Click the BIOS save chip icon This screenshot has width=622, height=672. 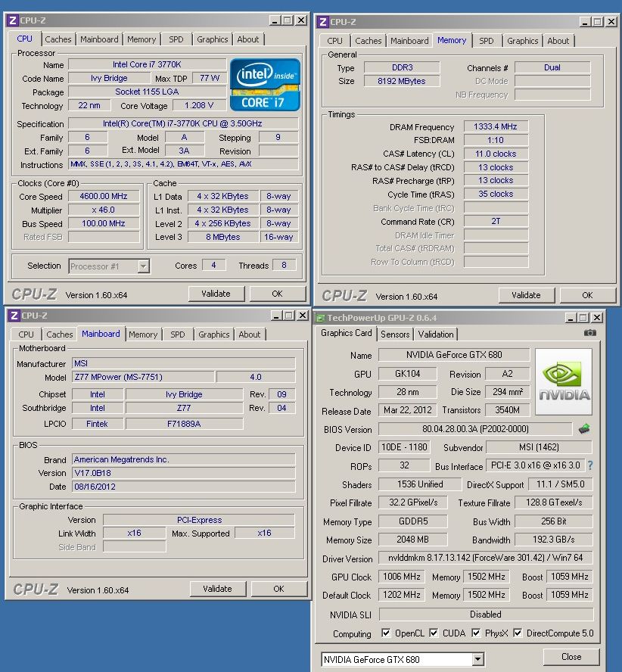tap(583, 429)
